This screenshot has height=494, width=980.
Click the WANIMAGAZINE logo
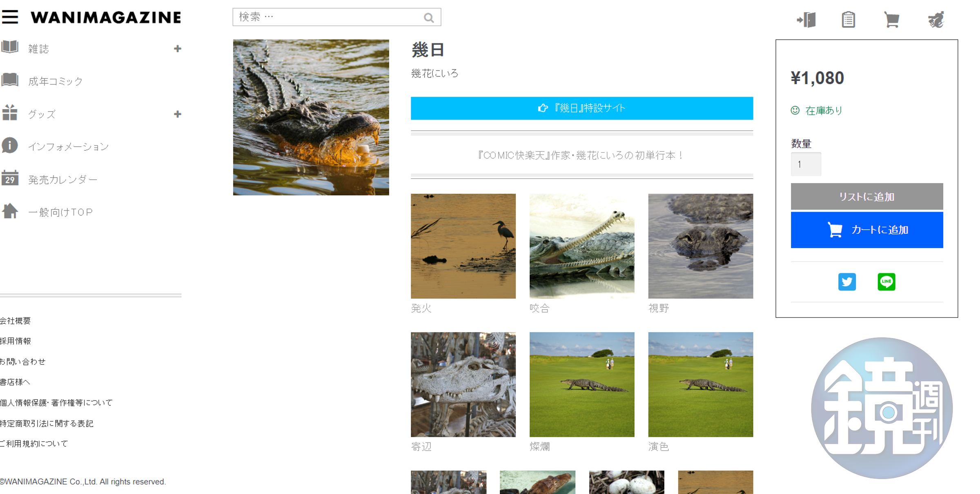(x=106, y=18)
